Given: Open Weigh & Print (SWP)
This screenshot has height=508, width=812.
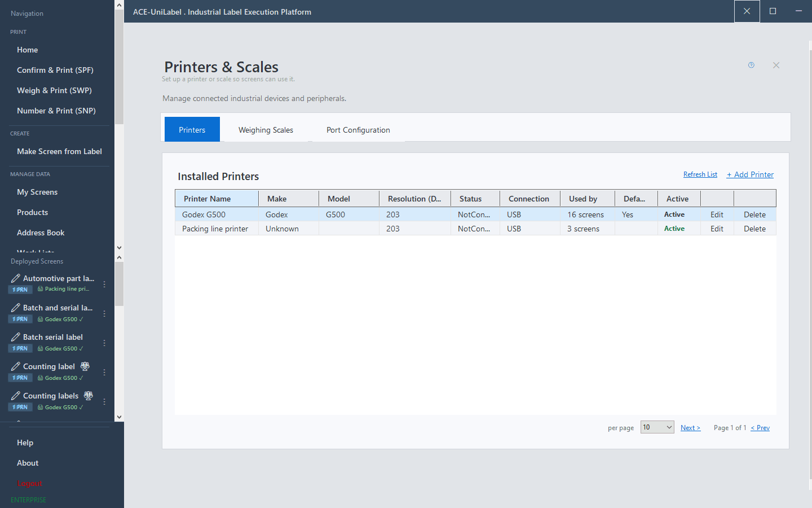Looking at the screenshot, I should pyautogui.click(x=54, y=90).
